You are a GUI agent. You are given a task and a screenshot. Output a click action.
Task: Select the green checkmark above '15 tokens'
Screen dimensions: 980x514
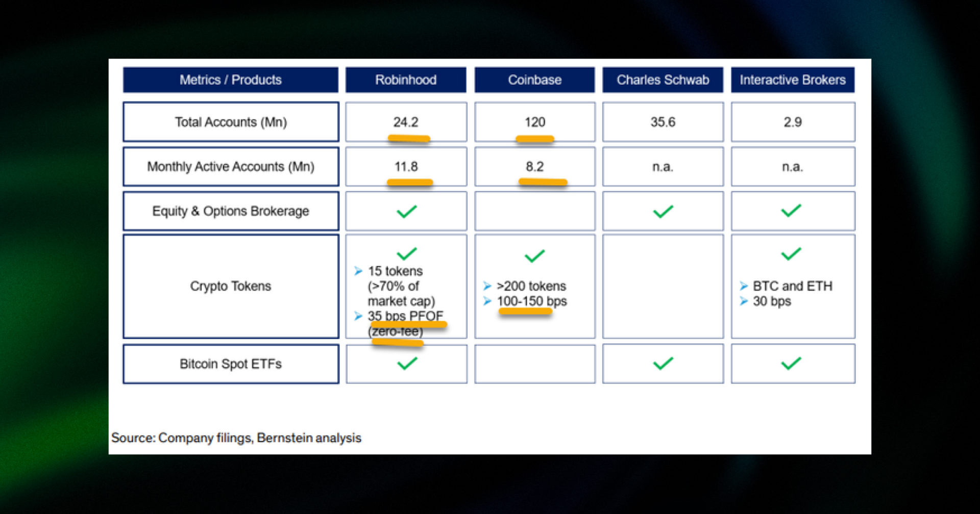click(x=407, y=253)
